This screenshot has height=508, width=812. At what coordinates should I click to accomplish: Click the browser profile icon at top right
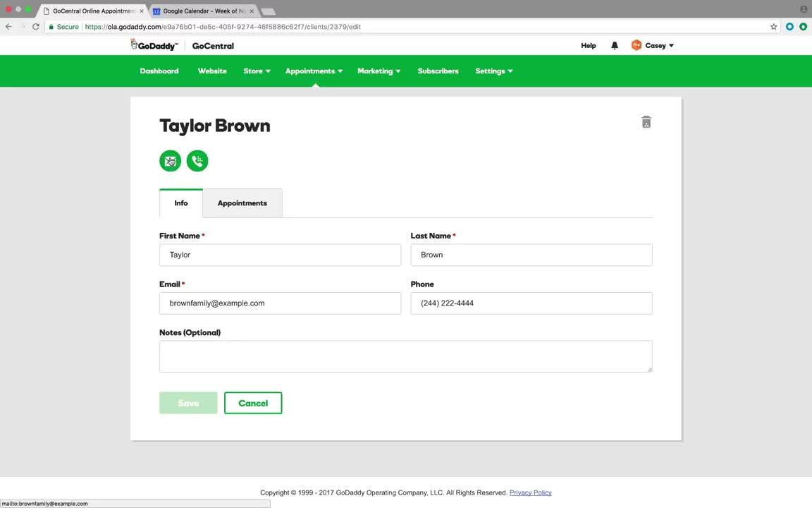[804, 8]
